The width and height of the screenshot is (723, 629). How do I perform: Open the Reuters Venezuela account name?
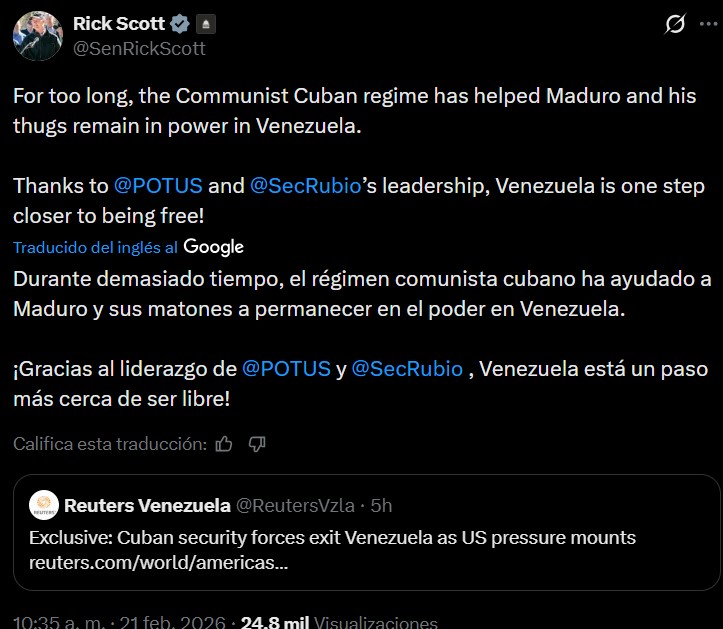click(x=146, y=505)
